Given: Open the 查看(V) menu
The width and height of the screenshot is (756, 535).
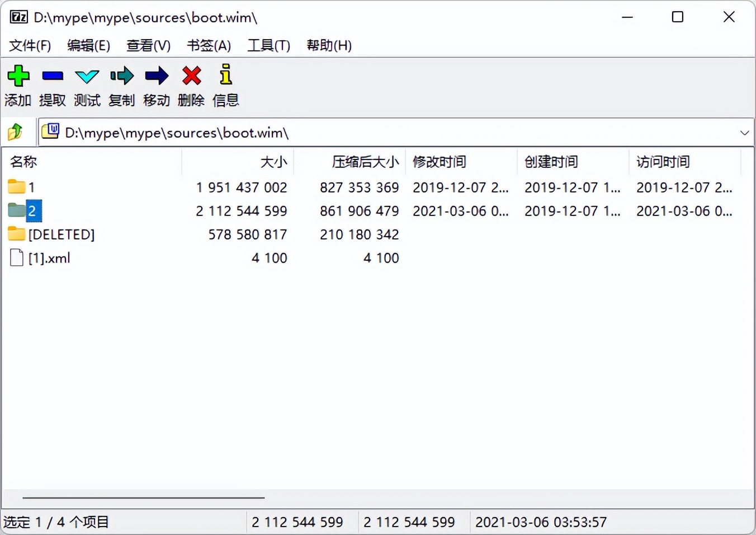Looking at the screenshot, I should pyautogui.click(x=148, y=45).
